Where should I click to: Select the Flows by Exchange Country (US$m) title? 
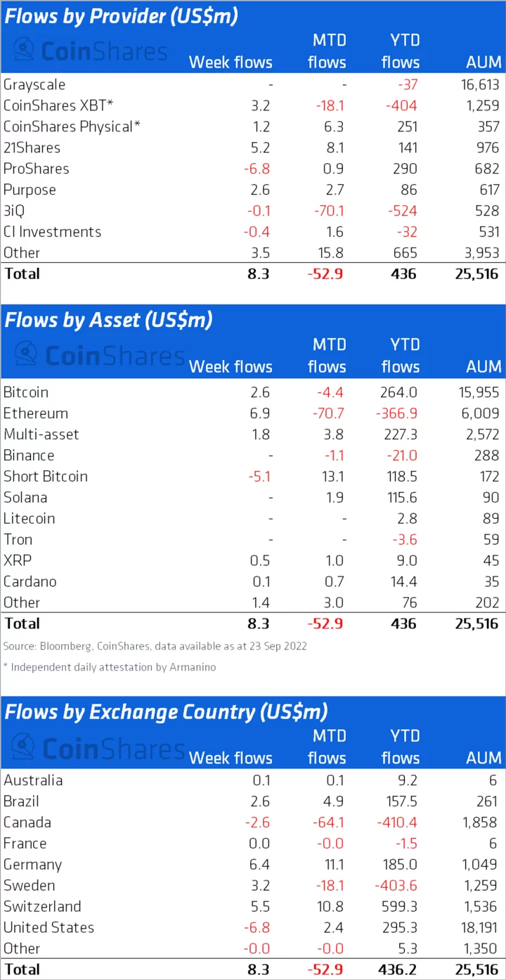point(166,711)
